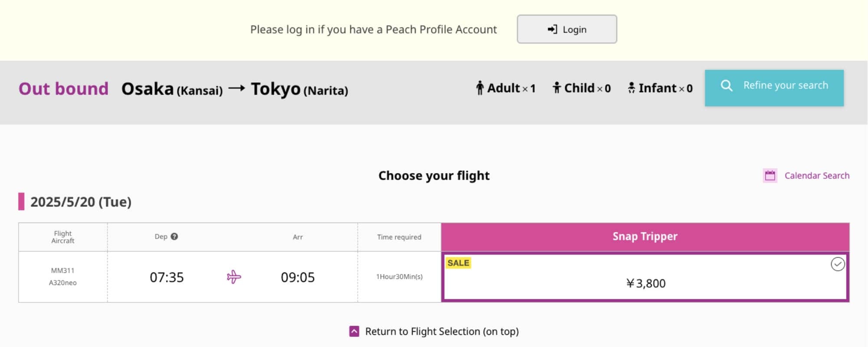Click the Child passenger icon
This screenshot has height=347, width=868.
[556, 88]
